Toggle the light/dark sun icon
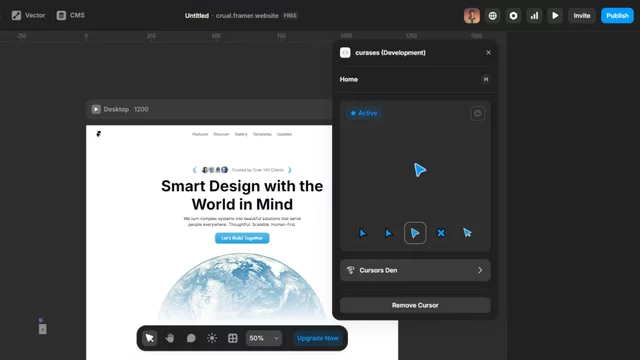The height and width of the screenshot is (360, 640). click(x=212, y=338)
